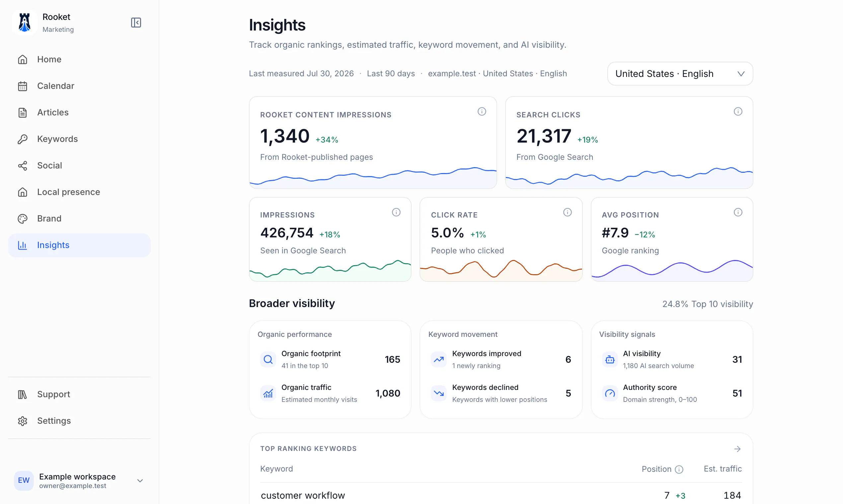Viewport: 843px width, 504px height.
Task: Open info icon on Rooket Content Impressions card
Action: click(482, 111)
